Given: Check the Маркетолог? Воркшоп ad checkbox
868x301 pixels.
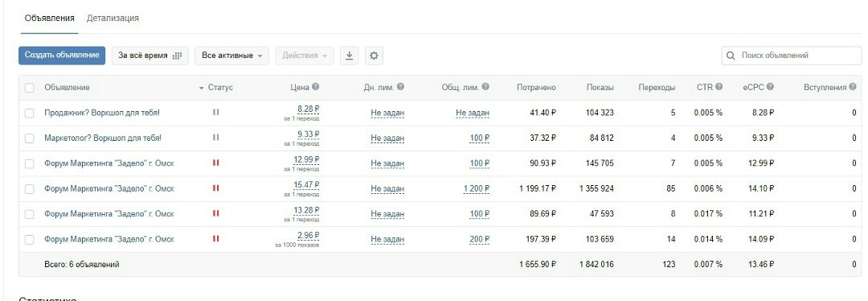Looking at the screenshot, I should tap(30, 138).
